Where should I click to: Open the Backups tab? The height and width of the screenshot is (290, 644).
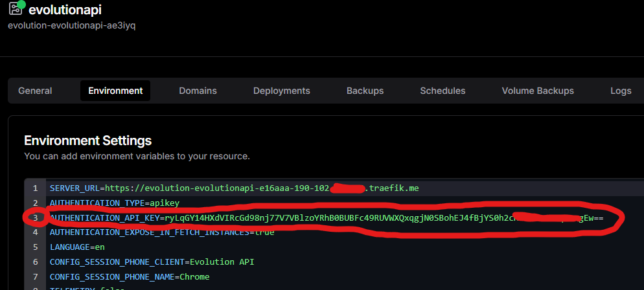click(365, 91)
